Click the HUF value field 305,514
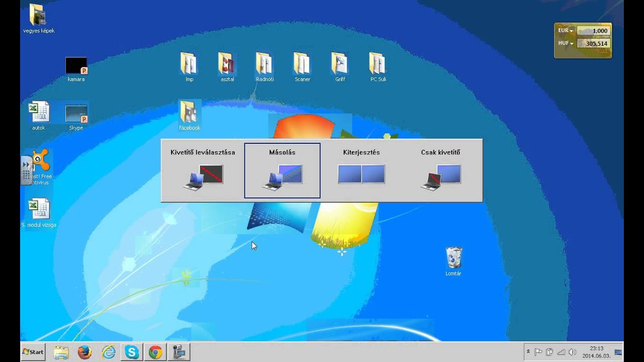Viewport: 644px width, 362px height. tap(593, 44)
